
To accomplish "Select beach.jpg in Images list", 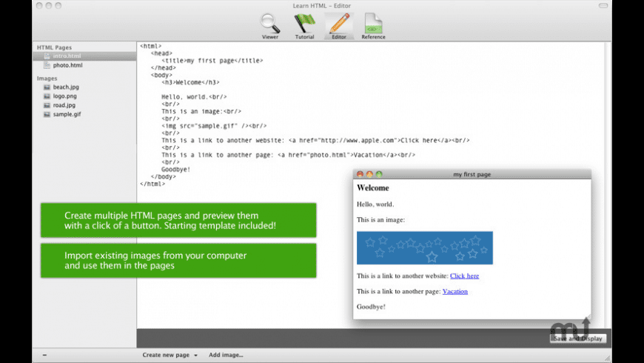I will coord(66,87).
